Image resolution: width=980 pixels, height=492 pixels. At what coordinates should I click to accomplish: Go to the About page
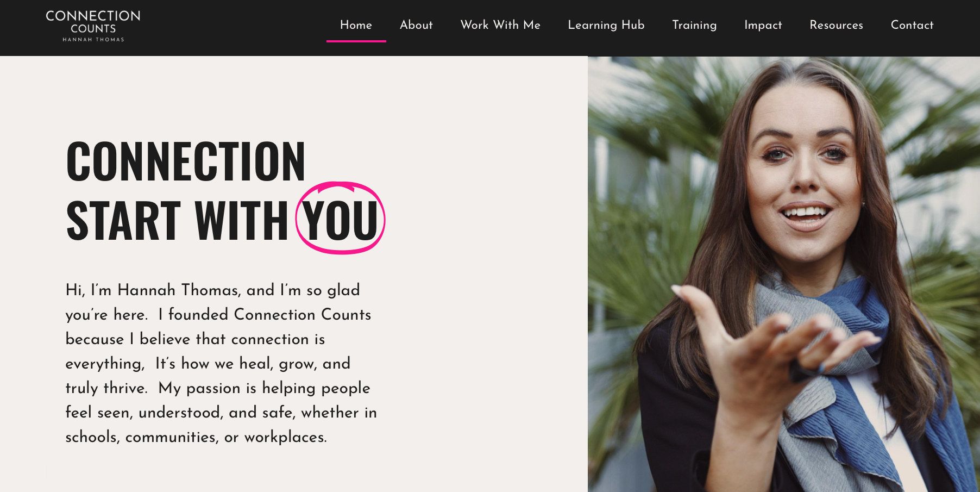pyautogui.click(x=416, y=25)
